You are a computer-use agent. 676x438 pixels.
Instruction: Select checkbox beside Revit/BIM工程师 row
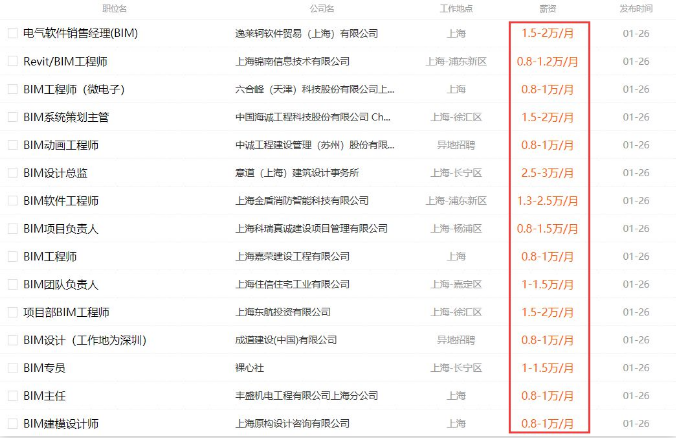(13, 61)
